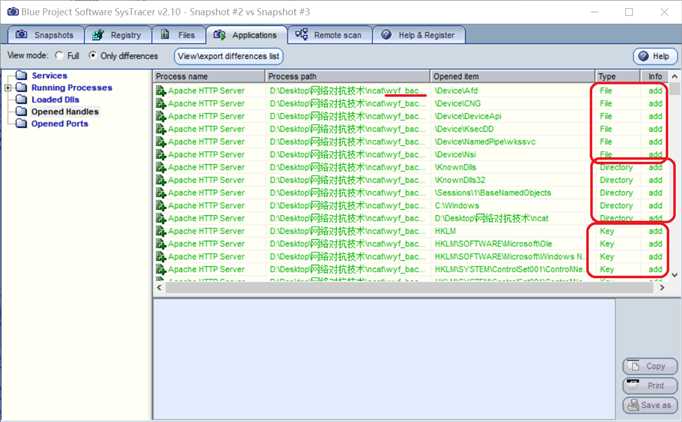Click process icon in \KnownDlls row
682x422 pixels.
coord(161,167)
